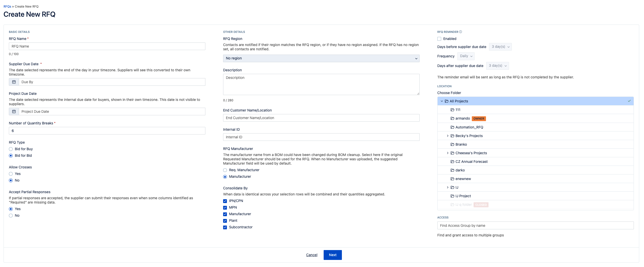Click the Automation_RFQ folder icon
The width and height of the screenshot is (644, 267).
coord(452,127)
